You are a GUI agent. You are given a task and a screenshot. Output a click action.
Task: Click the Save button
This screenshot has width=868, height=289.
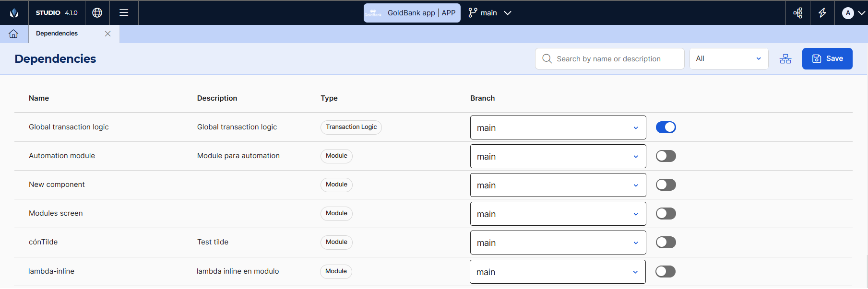(x=827, y=59)
